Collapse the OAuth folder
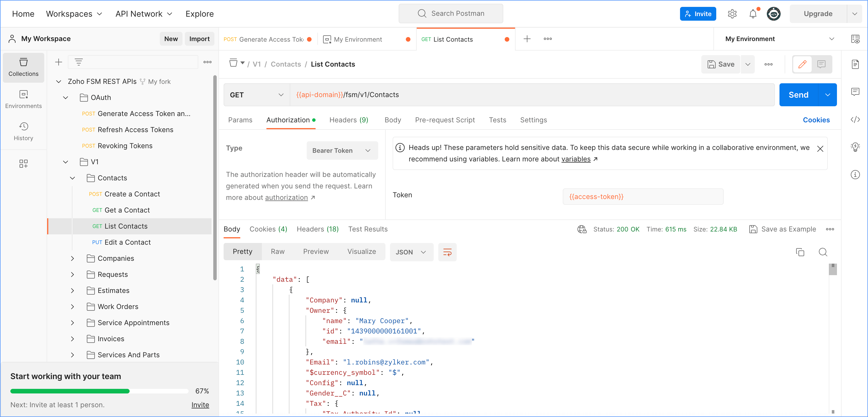Image resolution: width=868 pixels, height=417 pixels. [66, 98]
